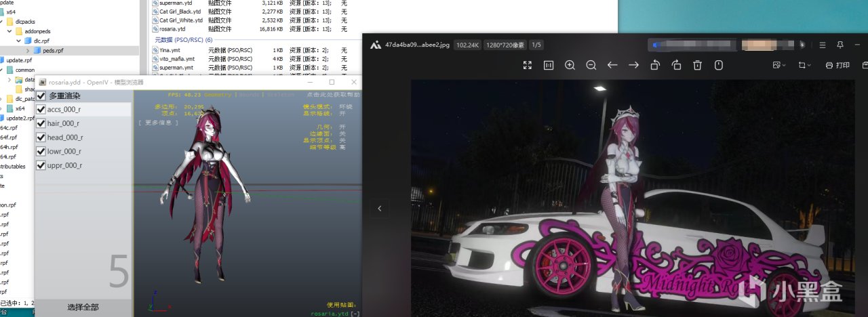Expand the peds.rpf tree node
The image size is (868, 317).
[28, 50]
